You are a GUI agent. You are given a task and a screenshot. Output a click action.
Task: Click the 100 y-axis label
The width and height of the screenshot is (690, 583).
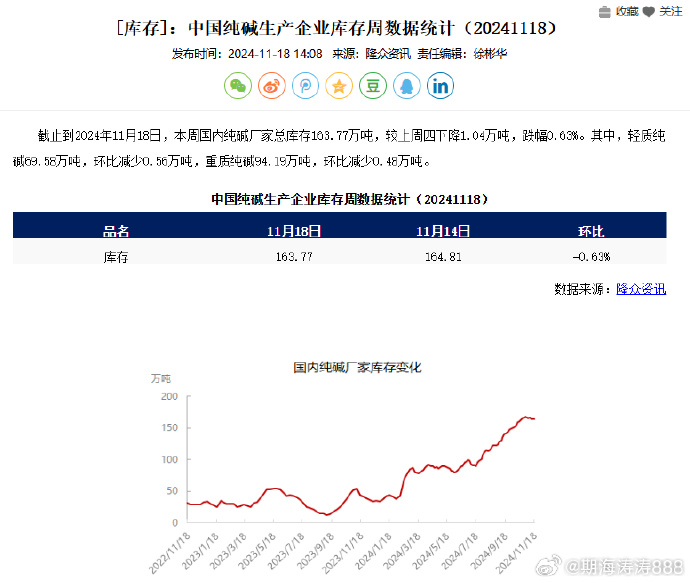tap(169, 459)
